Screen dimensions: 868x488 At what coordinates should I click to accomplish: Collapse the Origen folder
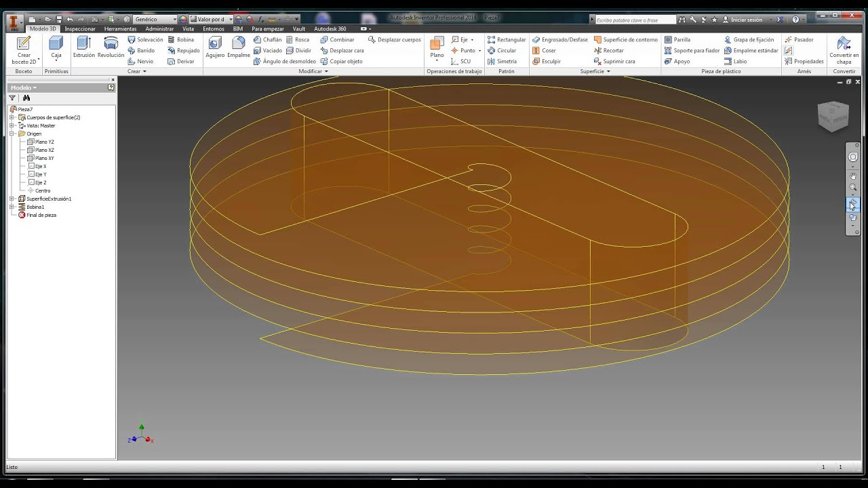coord(12,134)
